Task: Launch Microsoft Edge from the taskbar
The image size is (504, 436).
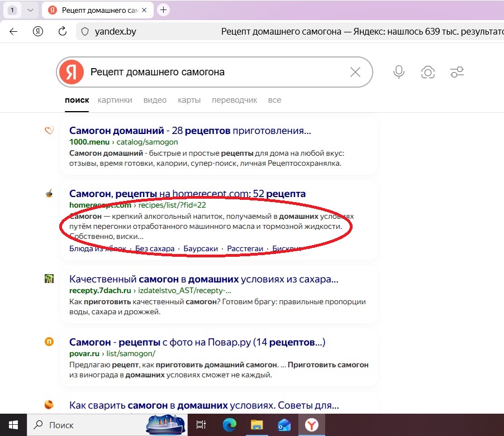Action: point(229,425)
